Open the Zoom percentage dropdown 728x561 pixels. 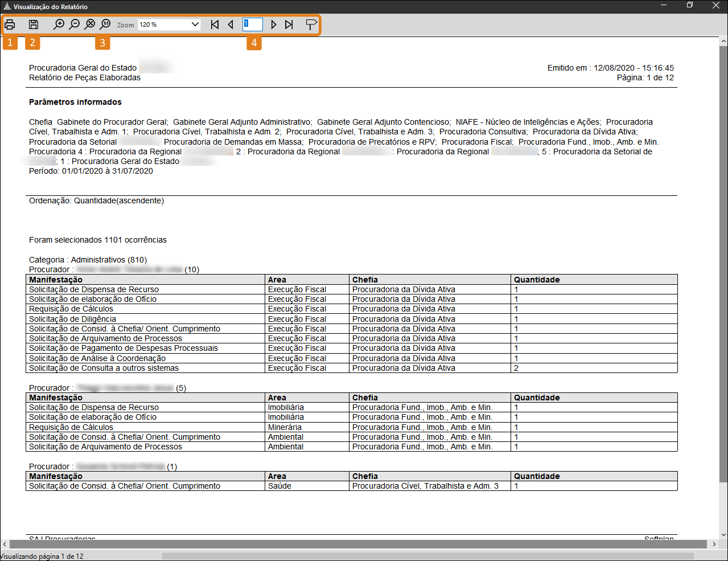195,24
